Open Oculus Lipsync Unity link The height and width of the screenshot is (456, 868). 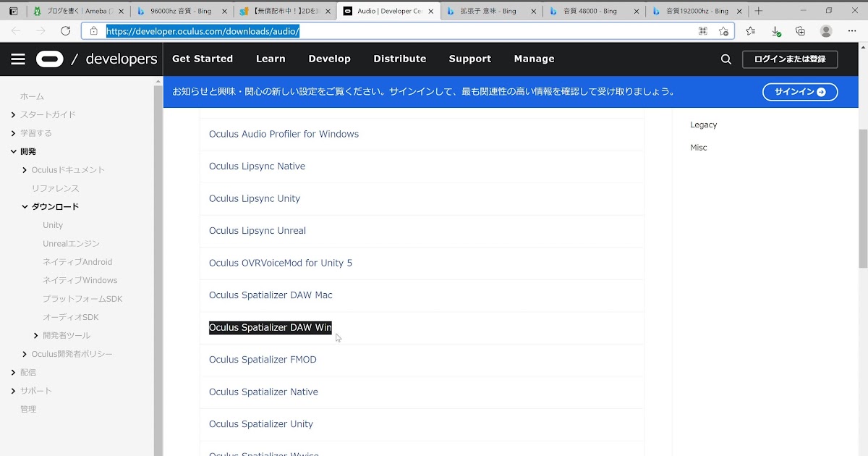pos(255,198)
